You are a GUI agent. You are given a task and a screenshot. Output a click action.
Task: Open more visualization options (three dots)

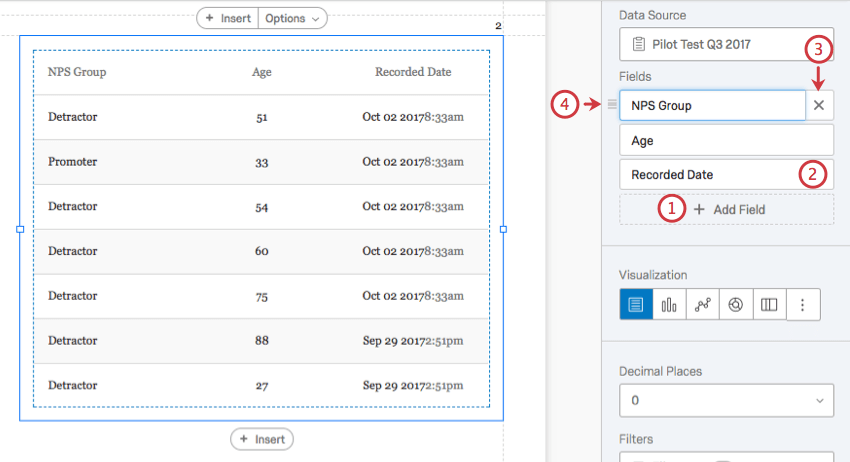point(803,305)
